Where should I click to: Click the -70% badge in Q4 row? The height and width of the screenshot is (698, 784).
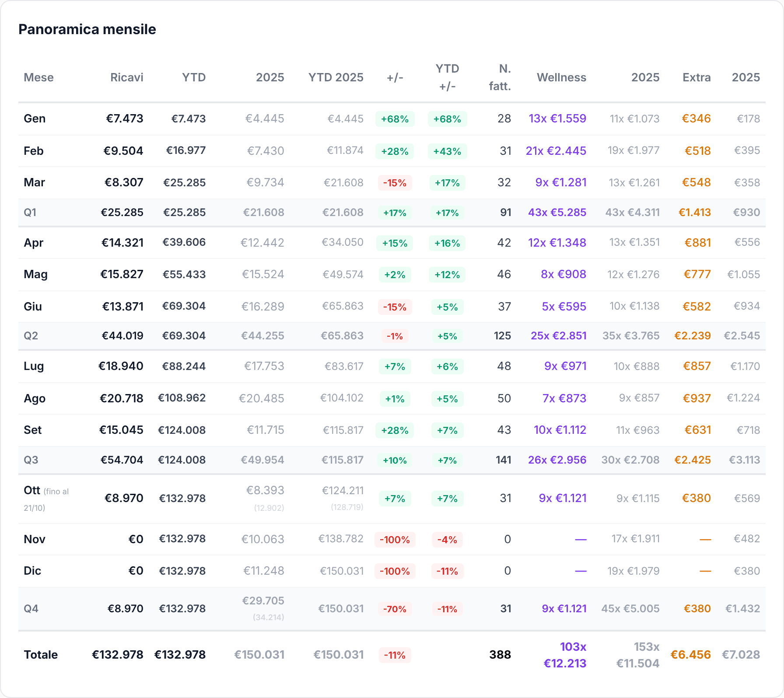tap(395, 609)
